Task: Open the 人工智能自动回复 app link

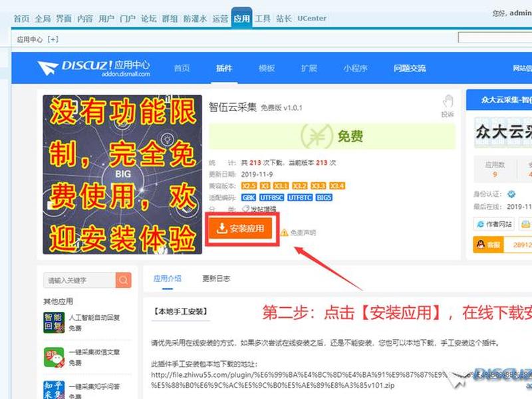Action: 94,318
